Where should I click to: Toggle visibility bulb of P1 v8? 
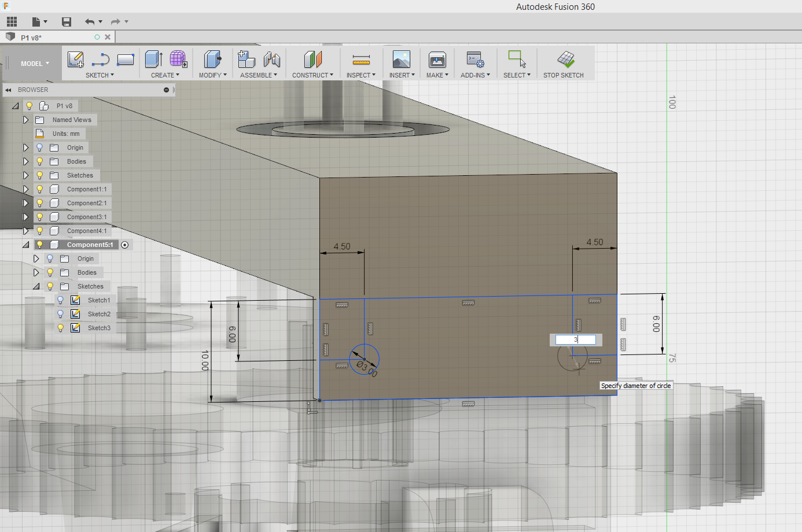click(x=29, y=106)
